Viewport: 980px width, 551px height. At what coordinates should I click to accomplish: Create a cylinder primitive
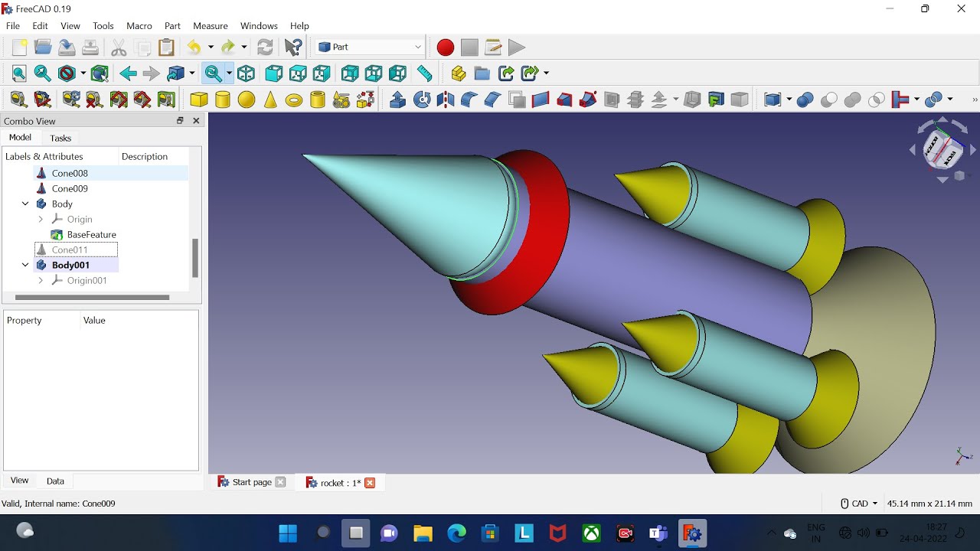point(223,99)
